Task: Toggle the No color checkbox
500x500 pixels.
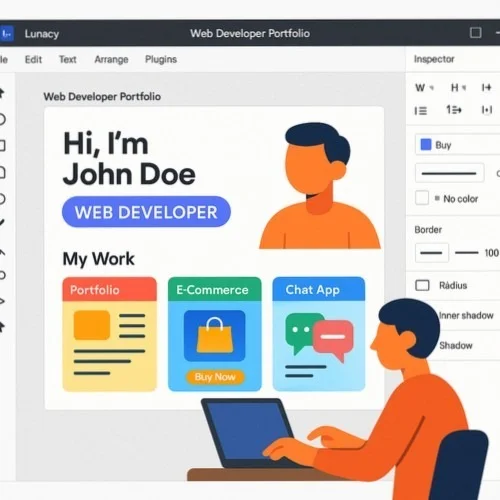Action: (422, 198)
